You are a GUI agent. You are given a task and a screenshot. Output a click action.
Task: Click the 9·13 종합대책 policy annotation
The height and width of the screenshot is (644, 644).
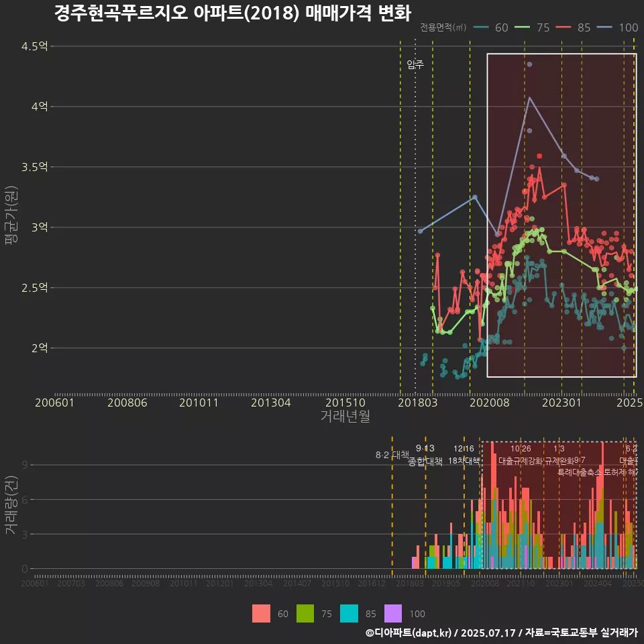(x=425, y=455)
